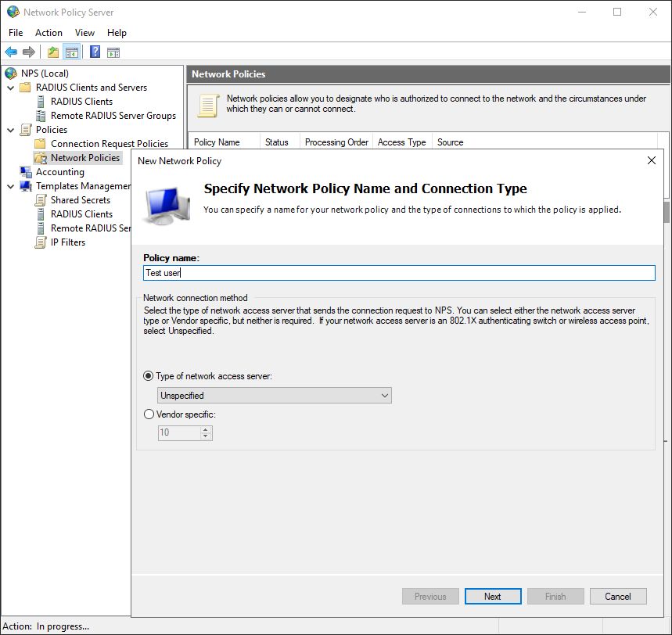Collapse the Policies tree node
The height and width of the screenshot is (635, 672).
point(11,130)
